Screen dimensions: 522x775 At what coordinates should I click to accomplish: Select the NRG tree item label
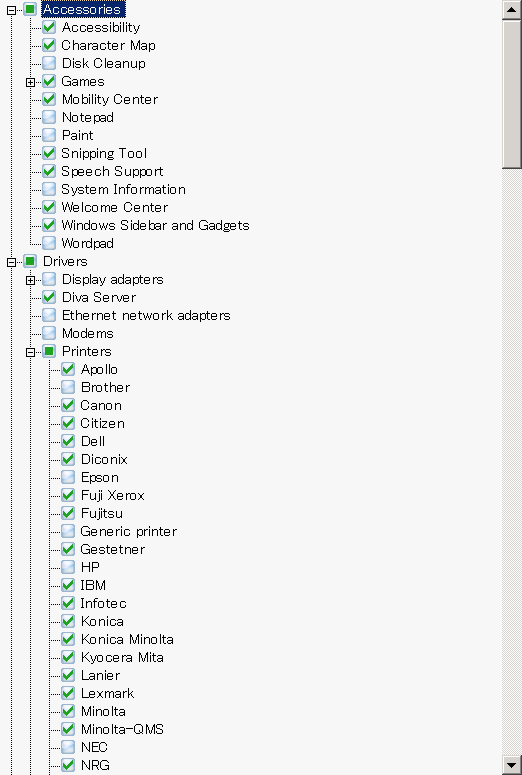[x=95, y=765]
